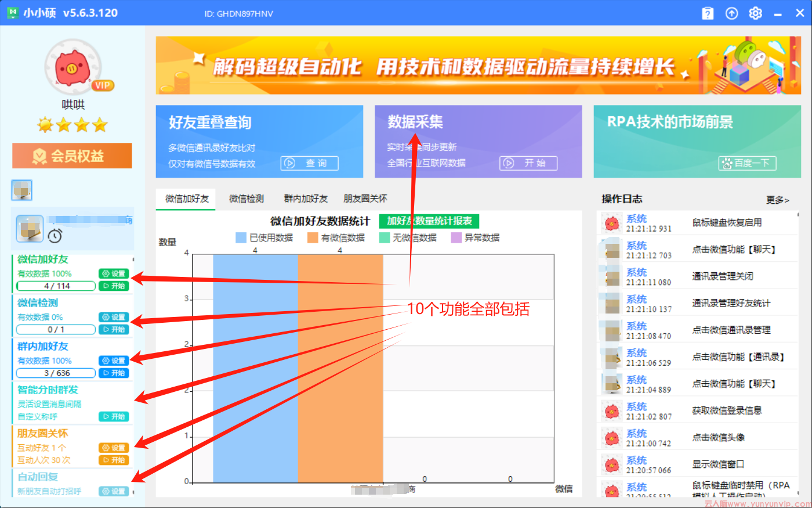Click the log entry 显示微信窗口
This screenshot has width=812, height=508.
(717, 464)
